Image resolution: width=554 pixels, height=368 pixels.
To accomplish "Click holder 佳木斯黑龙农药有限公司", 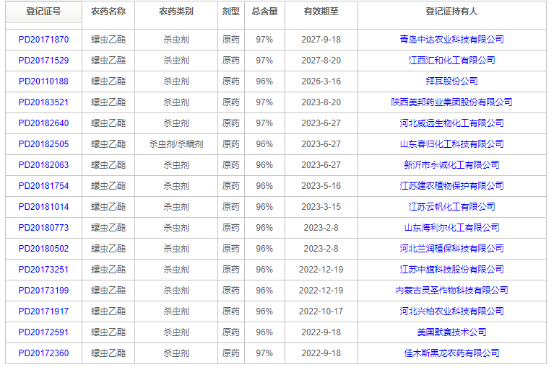I will click(452, 353).
